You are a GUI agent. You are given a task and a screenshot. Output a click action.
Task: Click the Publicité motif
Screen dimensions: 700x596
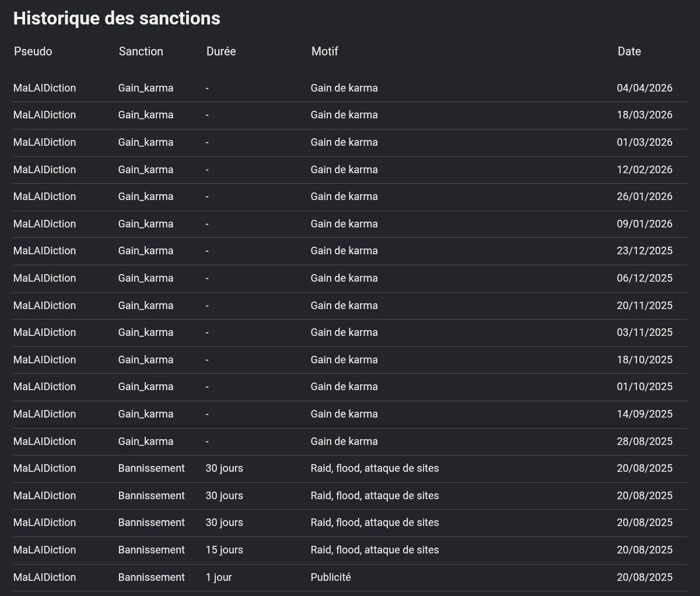pyautogui.click(x=330, y=577)
